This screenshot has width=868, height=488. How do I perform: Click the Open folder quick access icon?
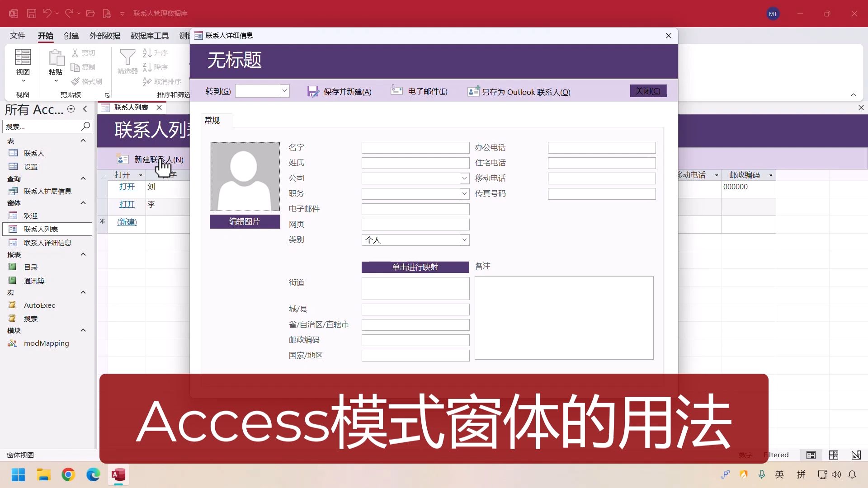tap(90, 14)
